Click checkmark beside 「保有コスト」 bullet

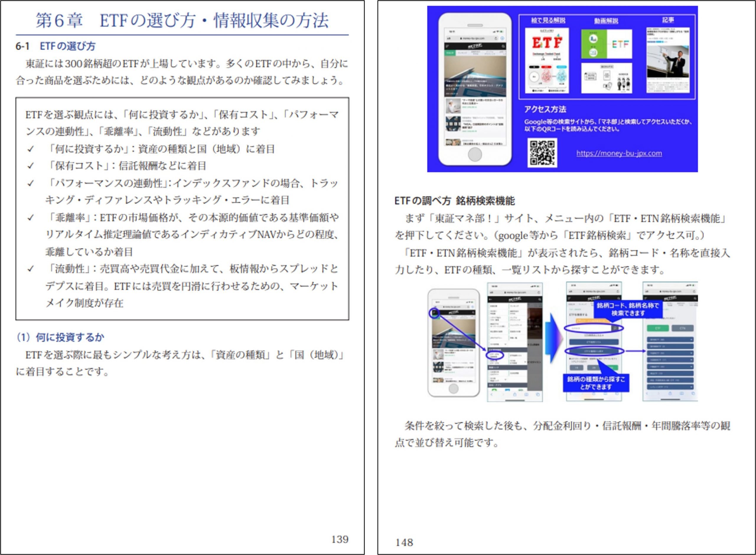tap(30, 166)
